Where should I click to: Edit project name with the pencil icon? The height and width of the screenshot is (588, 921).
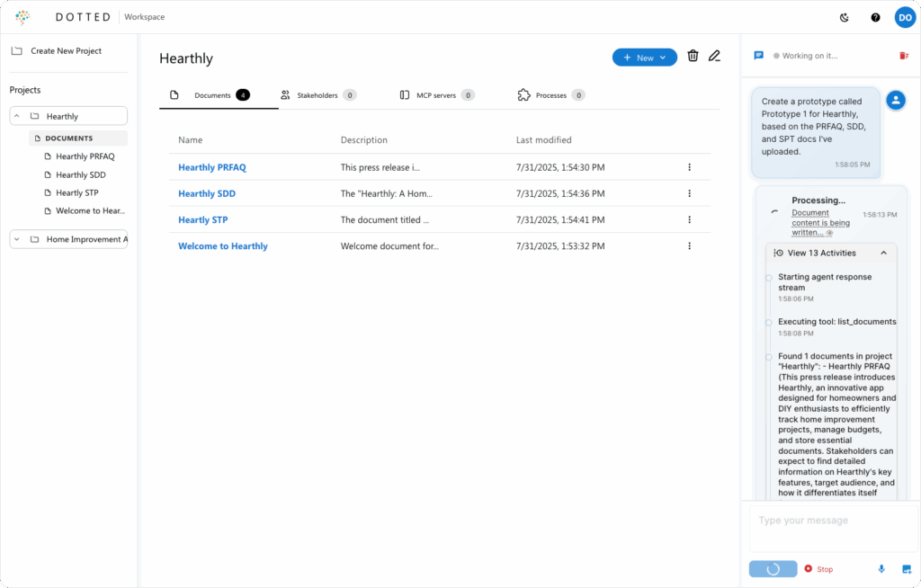tap(714, 57)
